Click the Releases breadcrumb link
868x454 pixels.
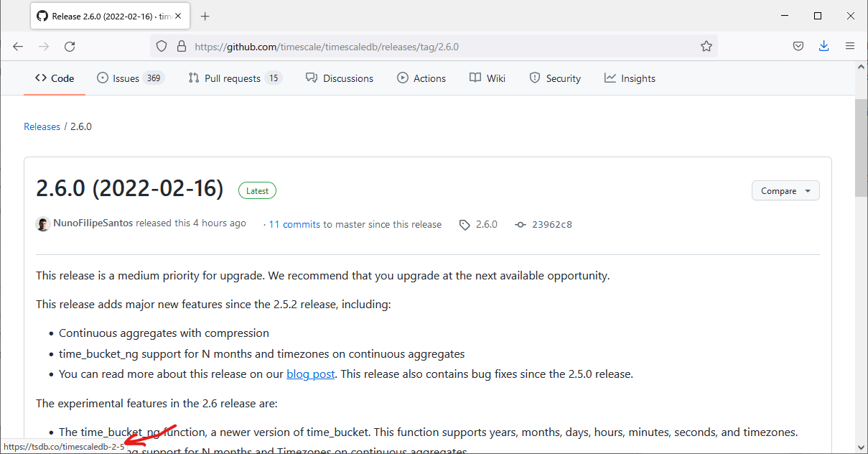click(x=42, y=126)
